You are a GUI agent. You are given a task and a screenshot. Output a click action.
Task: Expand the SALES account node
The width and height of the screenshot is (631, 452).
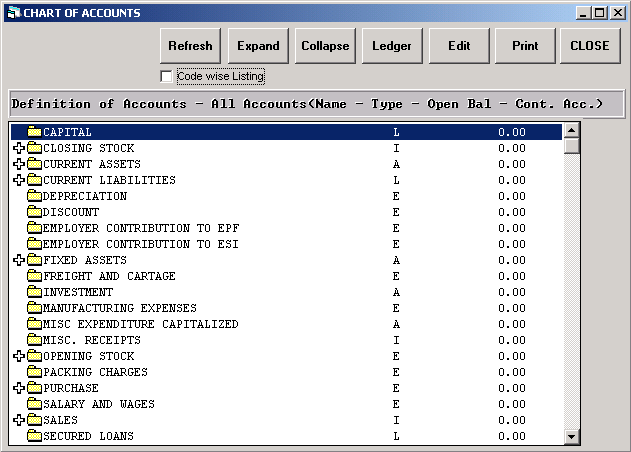(19, 420)
